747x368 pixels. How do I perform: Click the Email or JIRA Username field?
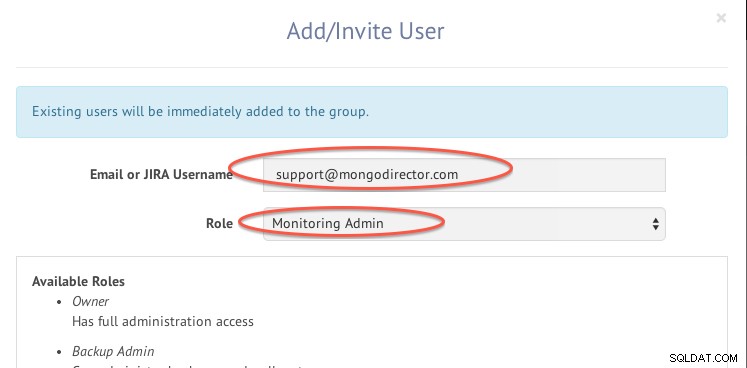464,175
